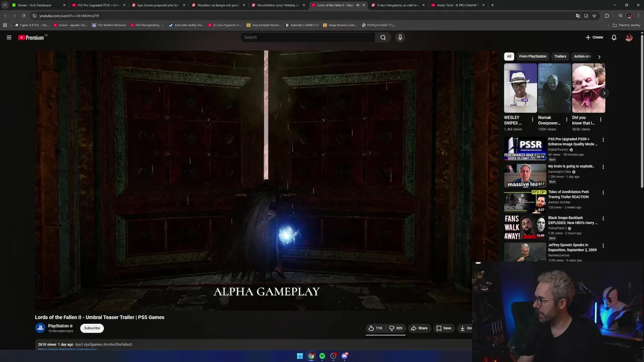This screenshot has width=644, height=362.
Task: Open the notifications bell
Action: 614,37
